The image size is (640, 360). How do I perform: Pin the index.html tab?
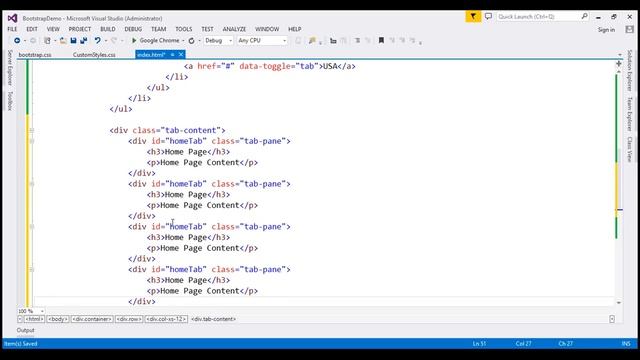173,54
